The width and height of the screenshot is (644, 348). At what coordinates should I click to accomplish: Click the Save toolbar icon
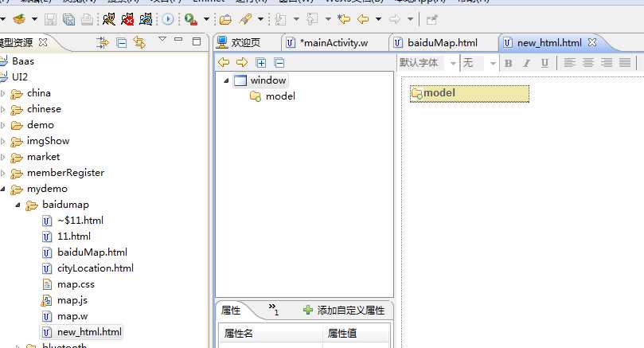tap(50, 19)
